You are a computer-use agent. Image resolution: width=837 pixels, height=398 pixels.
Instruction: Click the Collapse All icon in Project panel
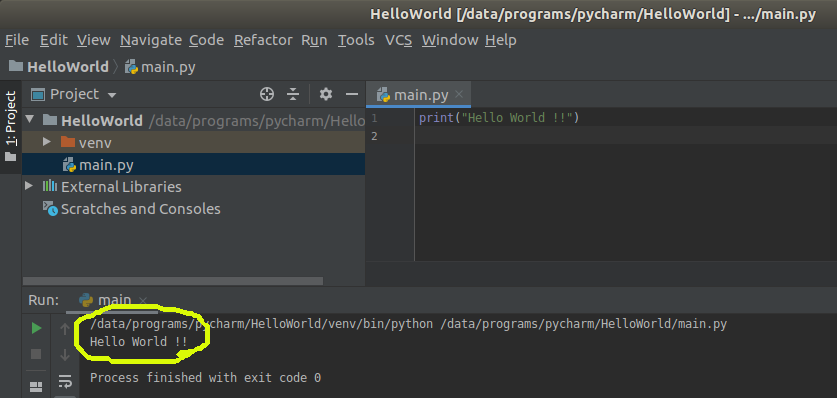coord(293,94)
